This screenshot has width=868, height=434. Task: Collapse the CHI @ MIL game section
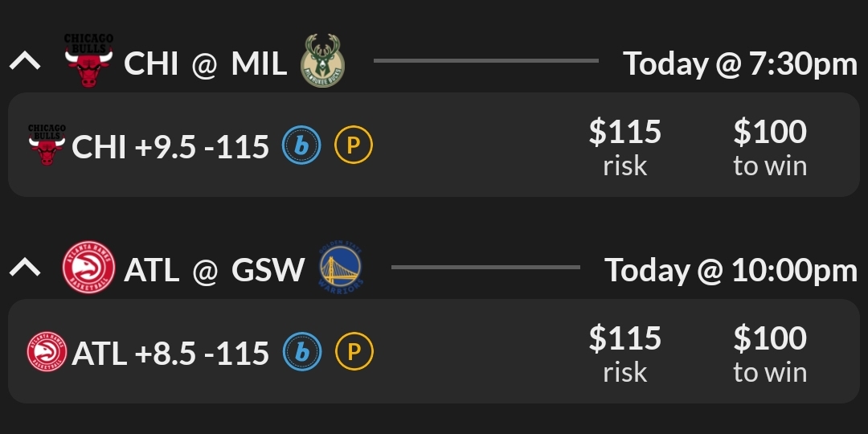pyautogui.click(x=25, y=61)
